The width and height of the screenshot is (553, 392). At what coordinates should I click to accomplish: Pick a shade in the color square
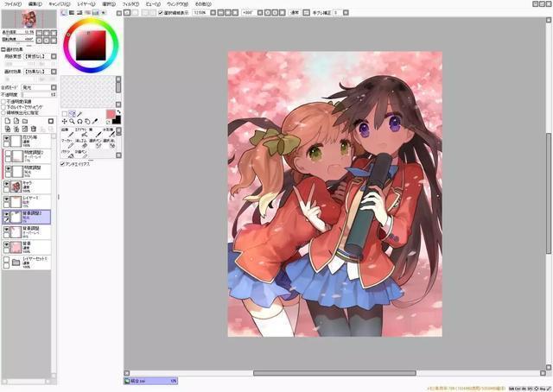(x=91, y=46)
